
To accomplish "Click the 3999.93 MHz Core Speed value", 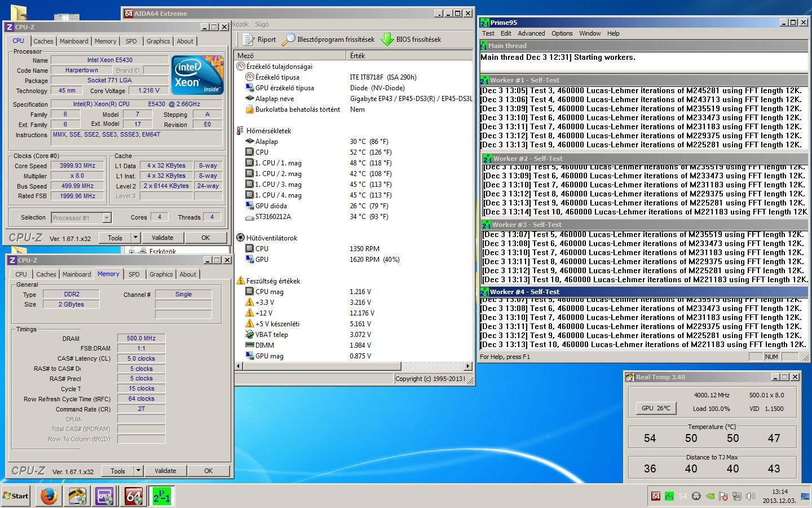I will tap(78, 166).
